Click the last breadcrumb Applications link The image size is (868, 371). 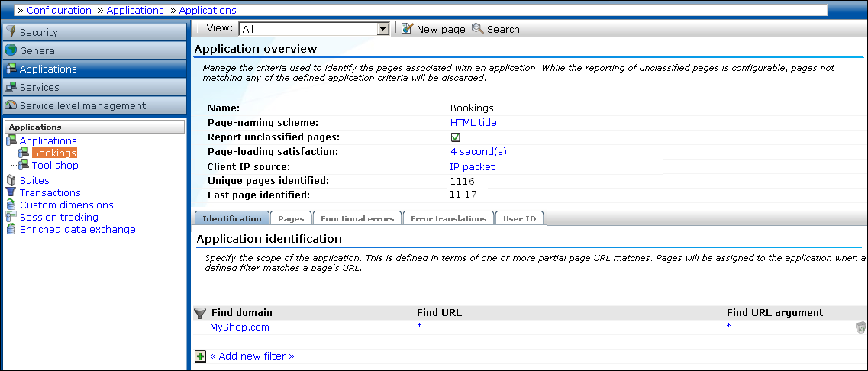(208, 10)
